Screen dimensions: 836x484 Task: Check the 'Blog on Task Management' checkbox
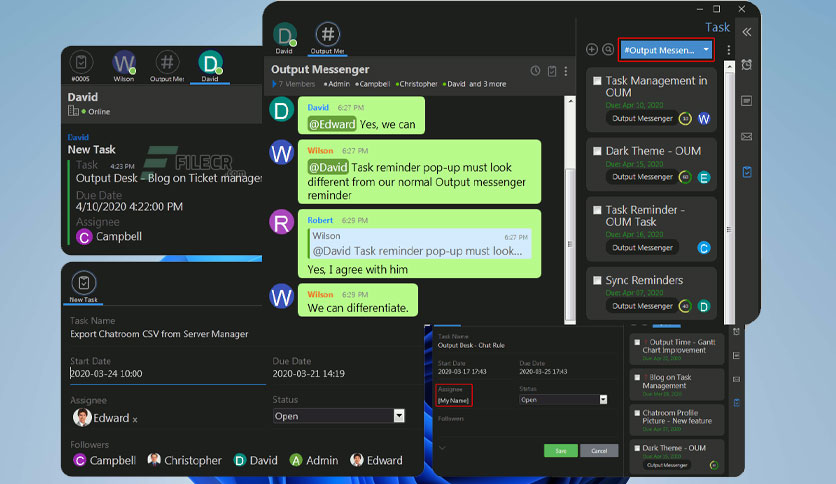637,377
